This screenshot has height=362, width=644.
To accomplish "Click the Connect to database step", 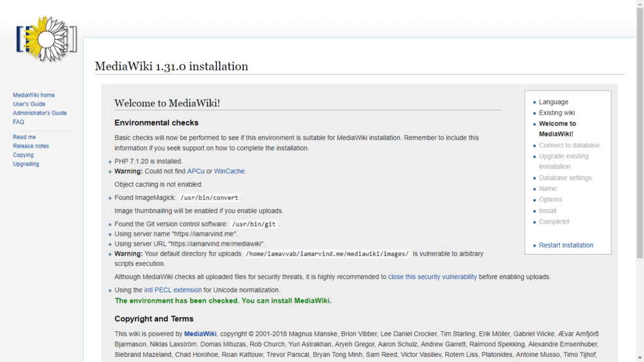I will click(569, 145).
